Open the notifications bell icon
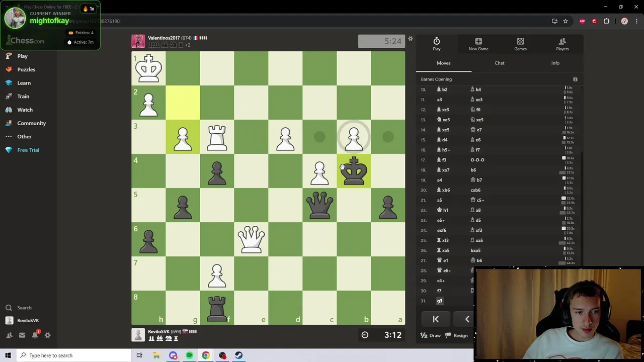The width and height of the screenshot is (644, 362). 35,335
